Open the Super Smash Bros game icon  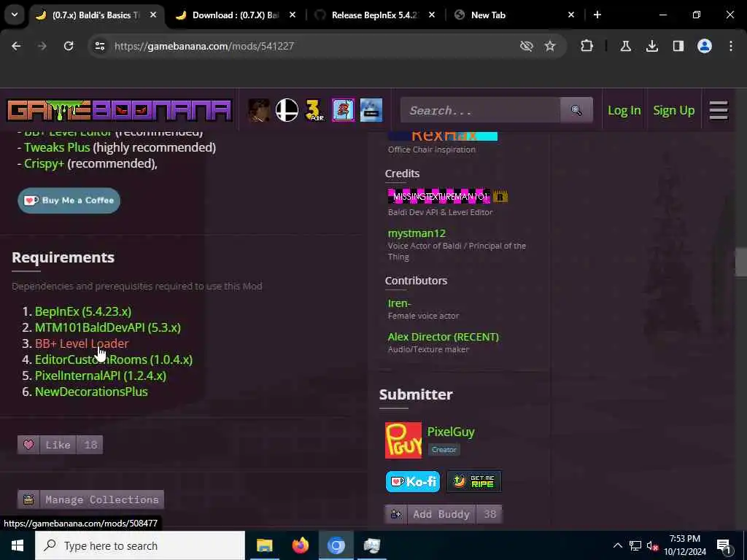pyautogui.click(x=287, y=111)
